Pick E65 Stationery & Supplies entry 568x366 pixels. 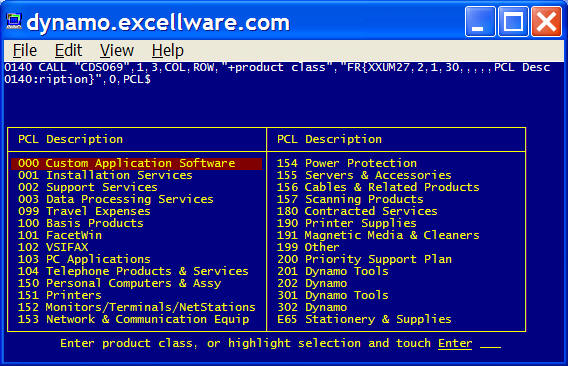click(x=364, y=319)
